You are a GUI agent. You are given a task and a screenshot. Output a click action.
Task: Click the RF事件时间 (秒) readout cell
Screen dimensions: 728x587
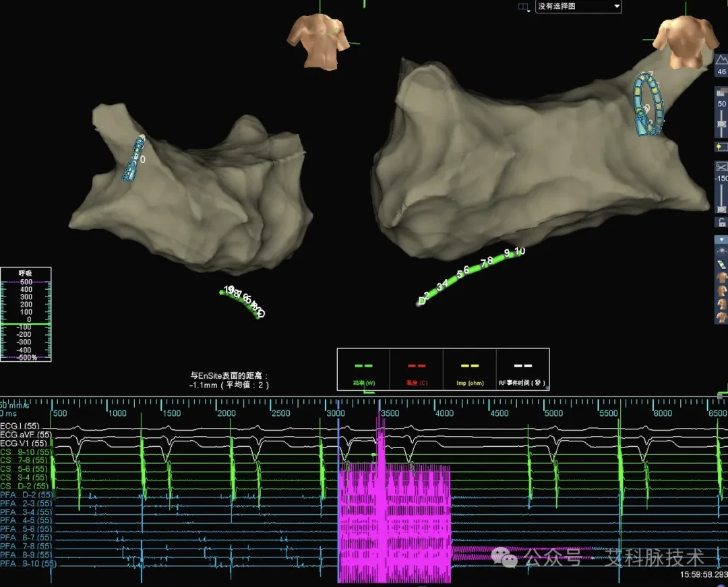pyautogui.click(x=523, y=369)
